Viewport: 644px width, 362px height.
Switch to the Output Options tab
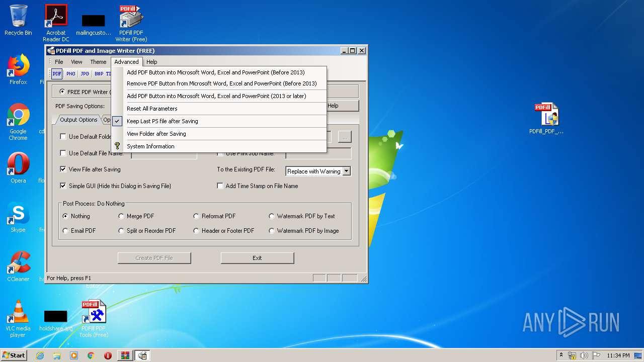click(x=78, y=120)
